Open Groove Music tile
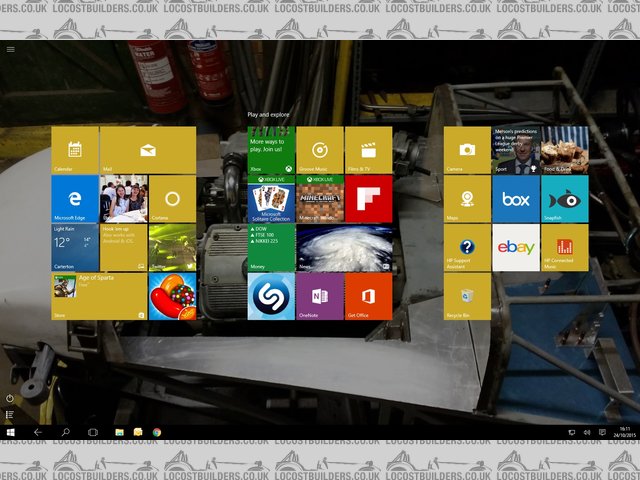Screen dimensions: 640x480 [320, 150]
